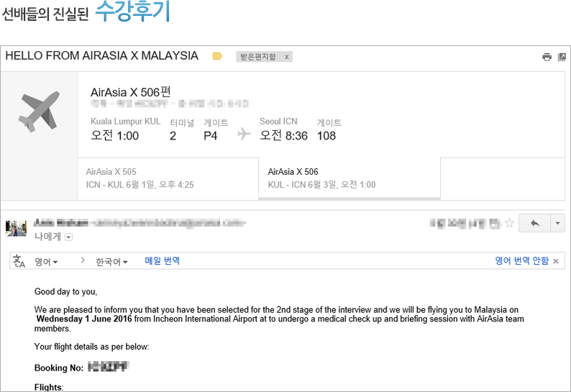571x392 pixels.
Task: Click the translate icon in translation bar
Action: (19, 261)
